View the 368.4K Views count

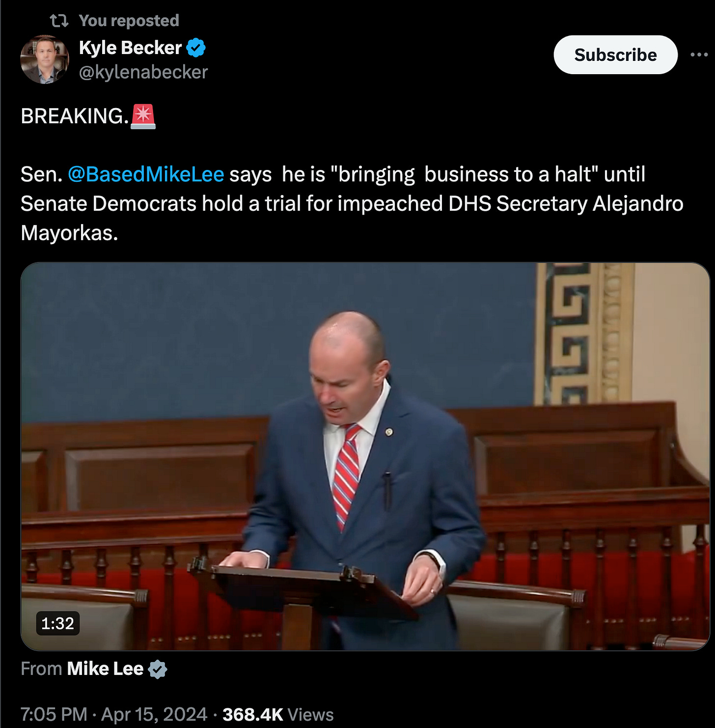pyautogui.click(x=278, y=714)
